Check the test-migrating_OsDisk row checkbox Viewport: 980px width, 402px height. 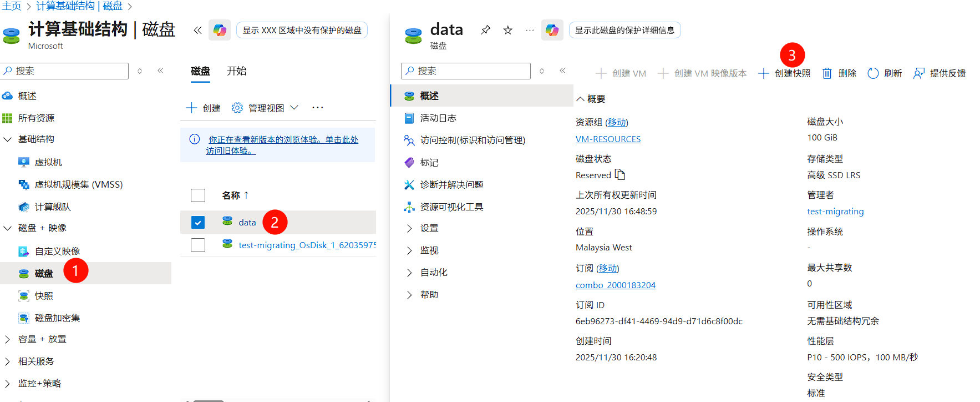click(x=198, y=245)
